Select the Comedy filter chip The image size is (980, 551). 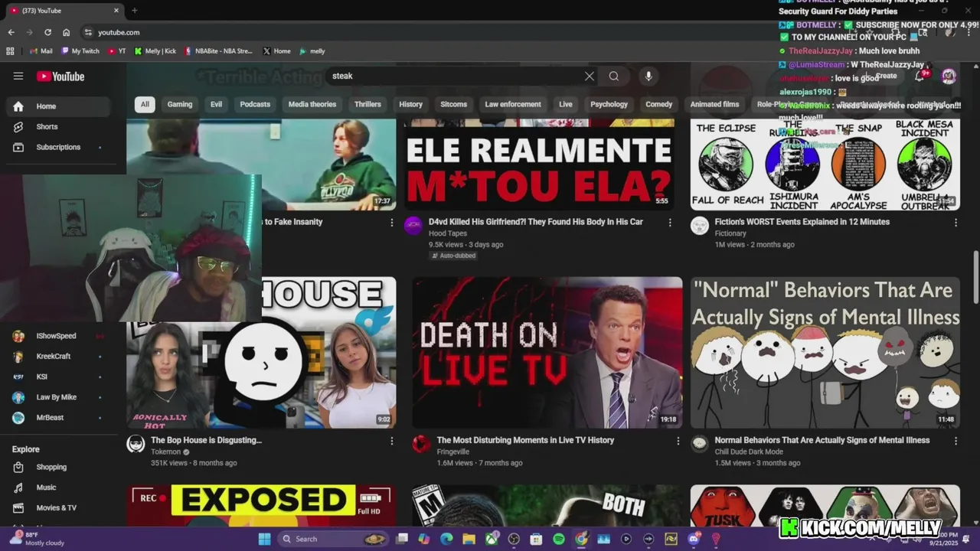(x=658, y=104)
